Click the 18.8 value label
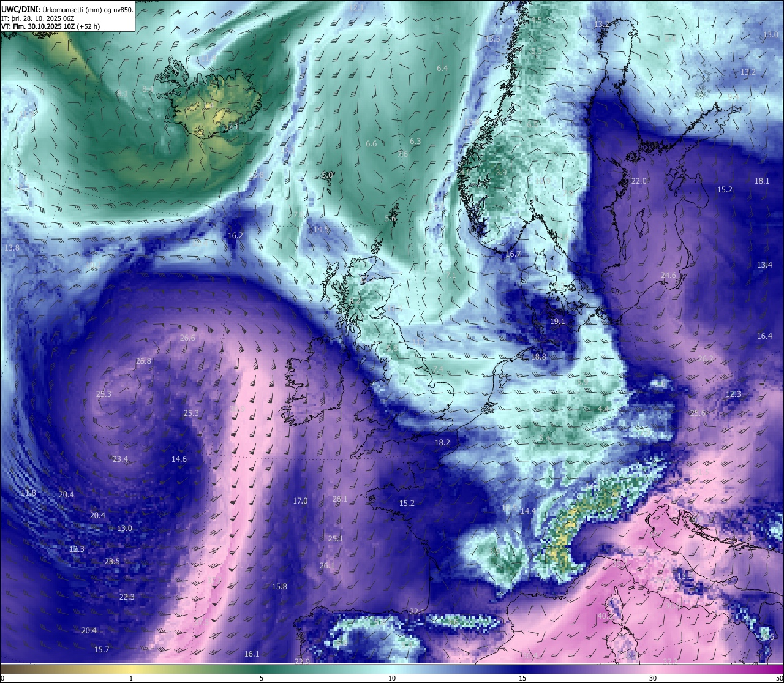The image size is (784, 683). [538, 357]
